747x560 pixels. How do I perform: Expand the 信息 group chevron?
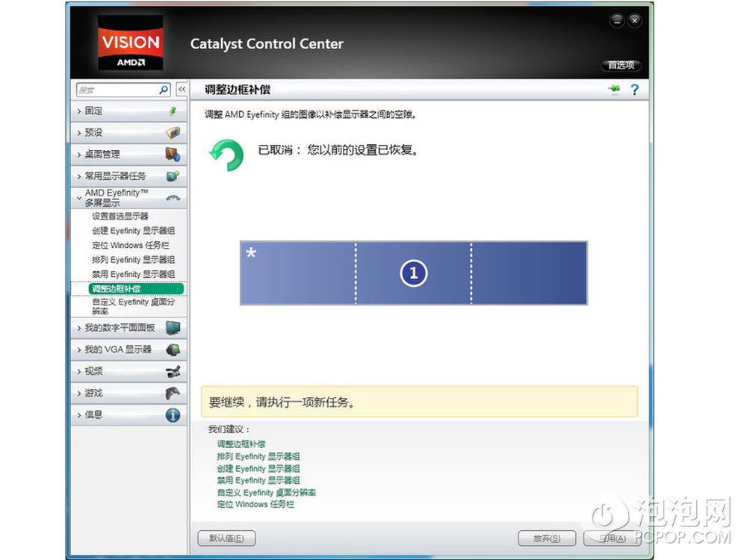pyautogui.click(x=79, y=414)
